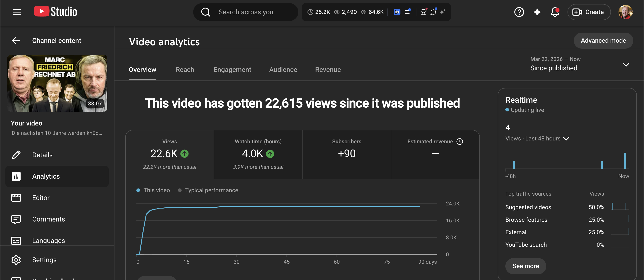Image resolution: width=644 pixels, height=280 pixels.
Task: Open the hamburger navigation menu
Action: pos(17,12)
